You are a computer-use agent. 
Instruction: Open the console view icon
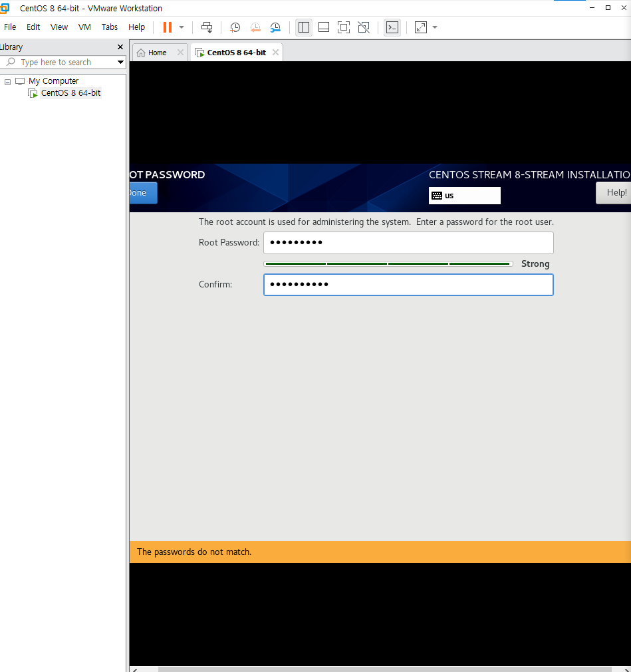(x=392, y=27)
